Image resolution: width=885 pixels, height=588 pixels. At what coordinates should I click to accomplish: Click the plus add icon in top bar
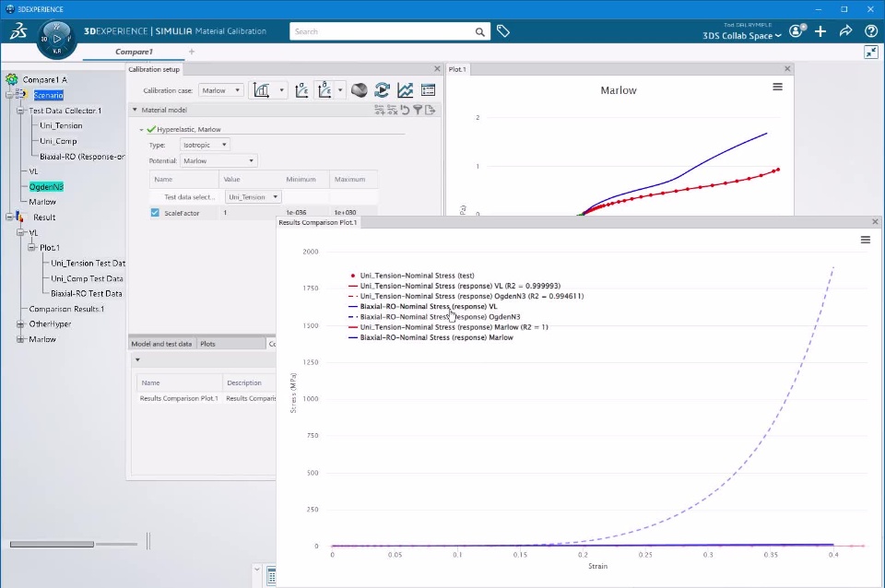(820, 31)
